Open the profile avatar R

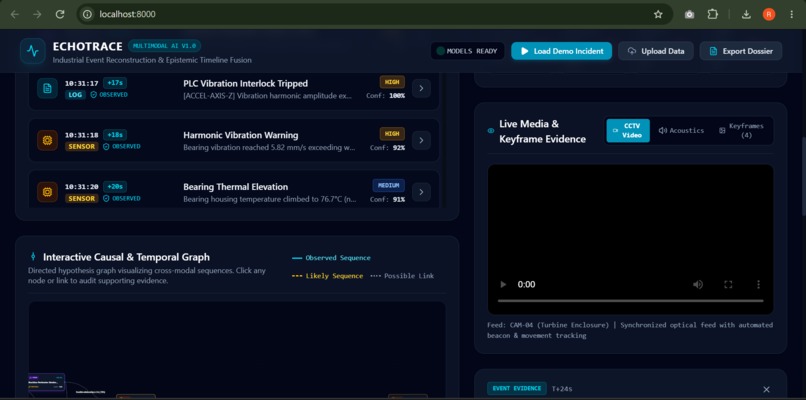pos(768,14)
